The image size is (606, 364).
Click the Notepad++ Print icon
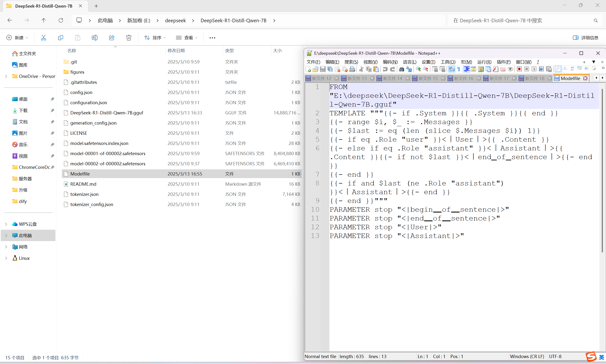(x=352, y=69)
